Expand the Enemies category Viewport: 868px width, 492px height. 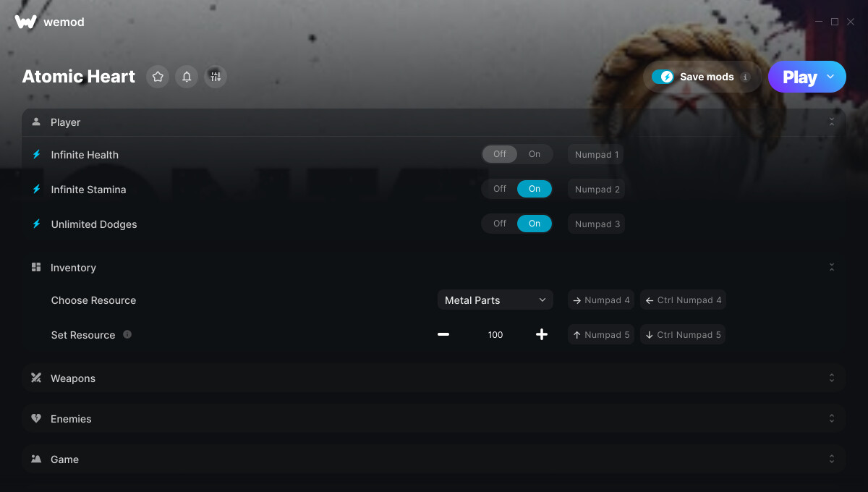[434, 418]
